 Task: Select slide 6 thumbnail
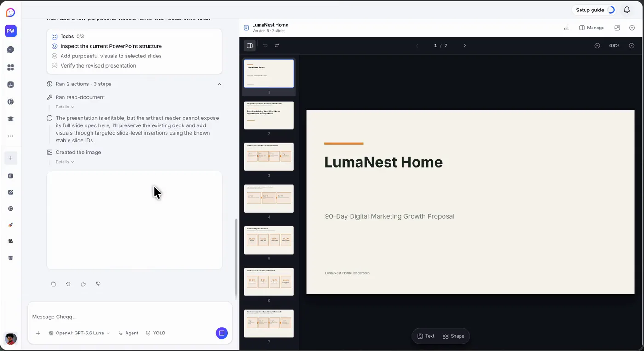click(x=269, y=282)
